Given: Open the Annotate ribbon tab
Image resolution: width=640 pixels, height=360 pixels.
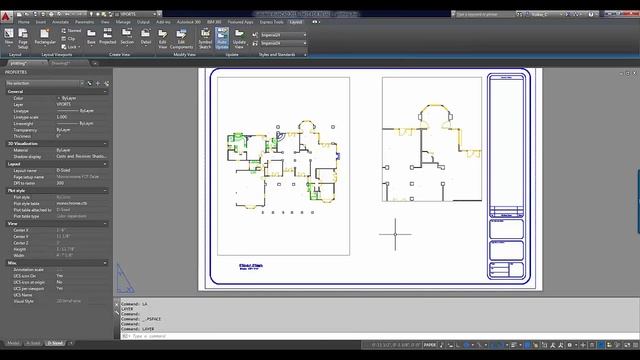Looking at the screenshot, I should click(x=60, y=22).
